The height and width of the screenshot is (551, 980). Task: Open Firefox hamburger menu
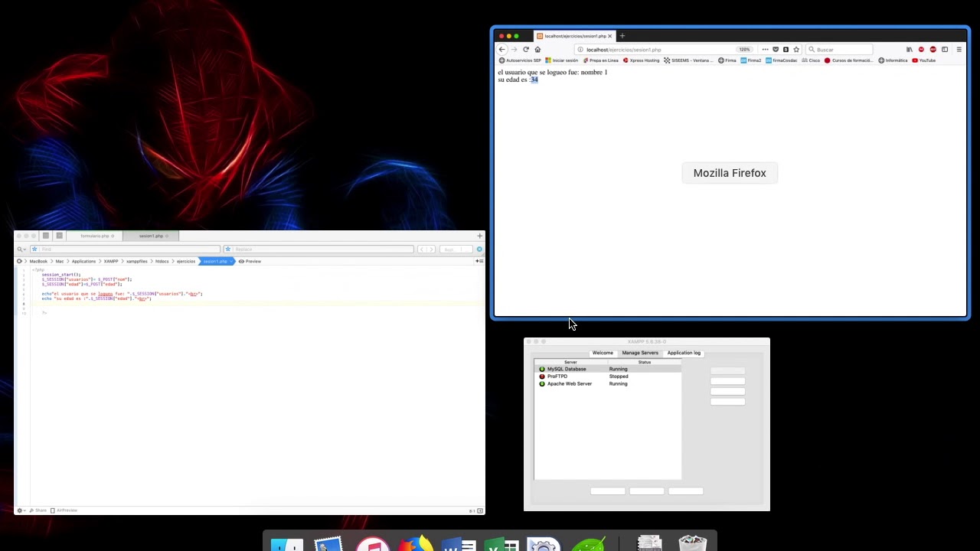(x=959, y=50)
